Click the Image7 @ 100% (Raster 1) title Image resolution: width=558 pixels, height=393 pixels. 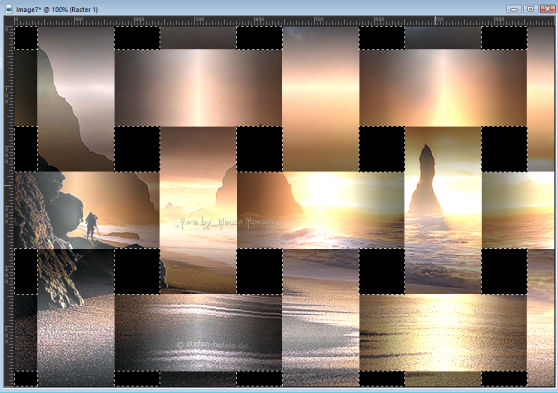click(x=57, y=10)
